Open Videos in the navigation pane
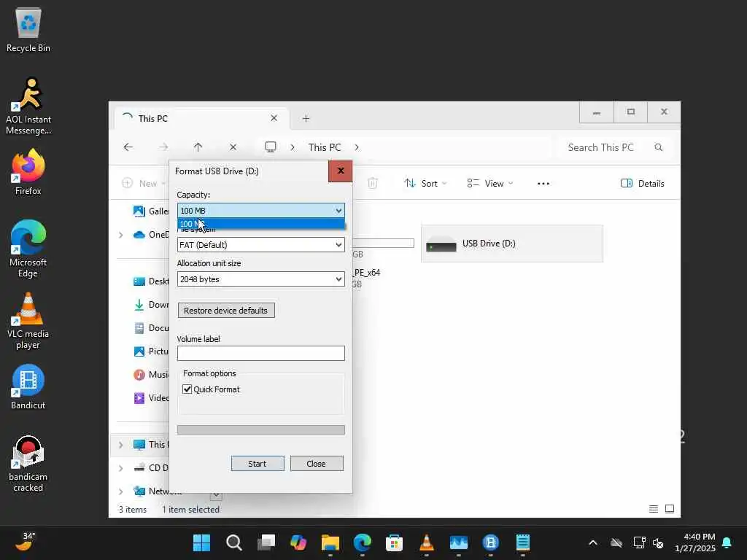747x560 pixels. [x=150, y=397]
